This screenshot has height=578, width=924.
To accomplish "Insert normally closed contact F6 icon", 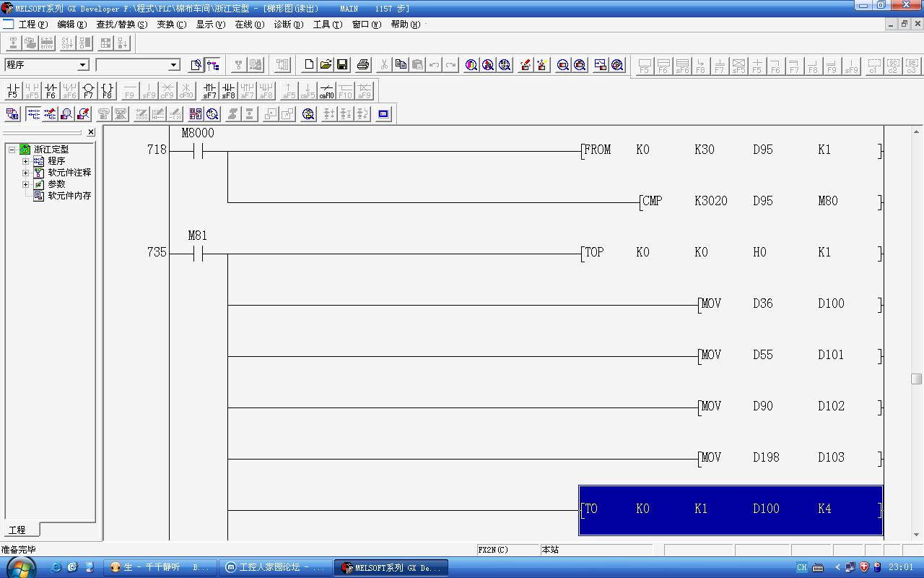I will point(50,91).
